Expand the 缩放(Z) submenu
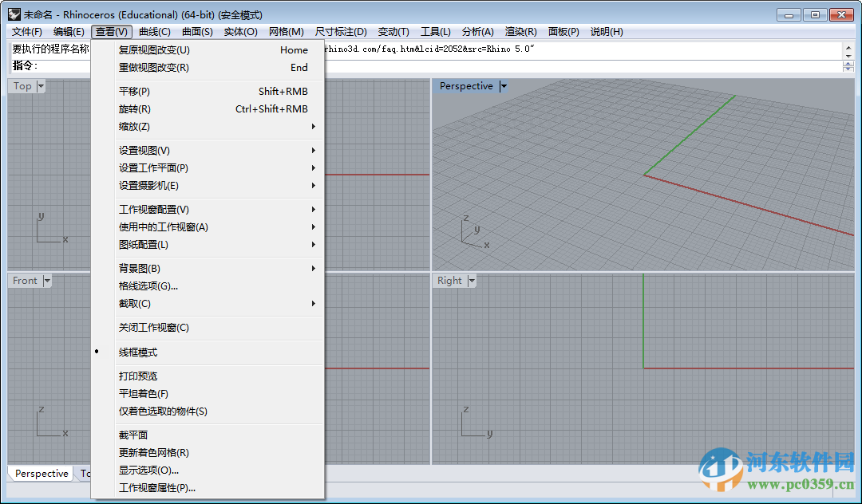The image size is (862, 504). click(x=208, y=126)
